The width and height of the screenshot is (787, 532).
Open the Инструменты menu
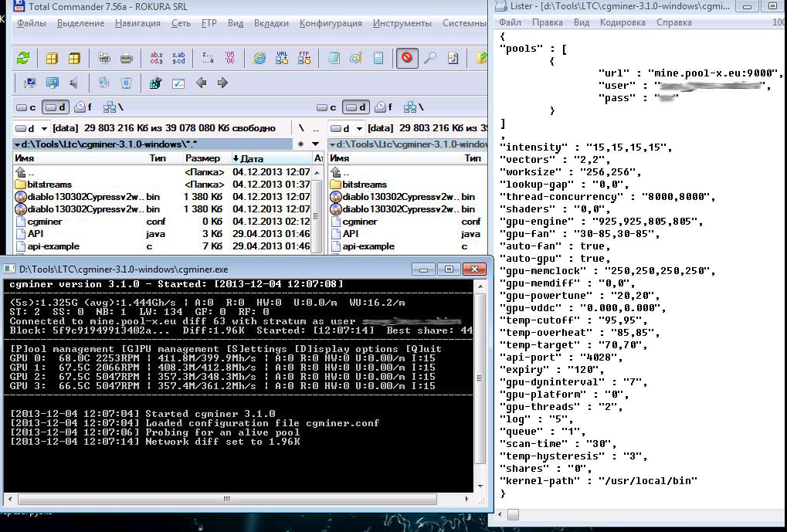coord(402,23)
